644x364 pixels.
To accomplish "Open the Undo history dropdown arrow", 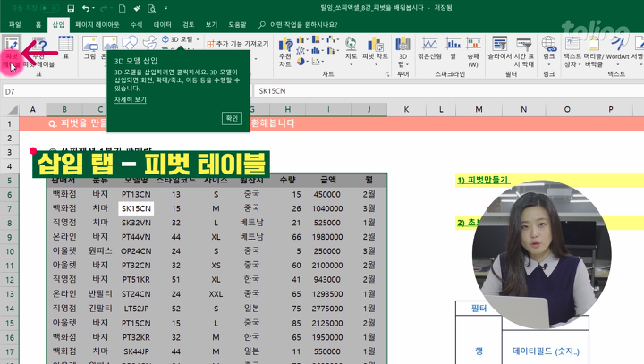I will [x=94, y=8].
